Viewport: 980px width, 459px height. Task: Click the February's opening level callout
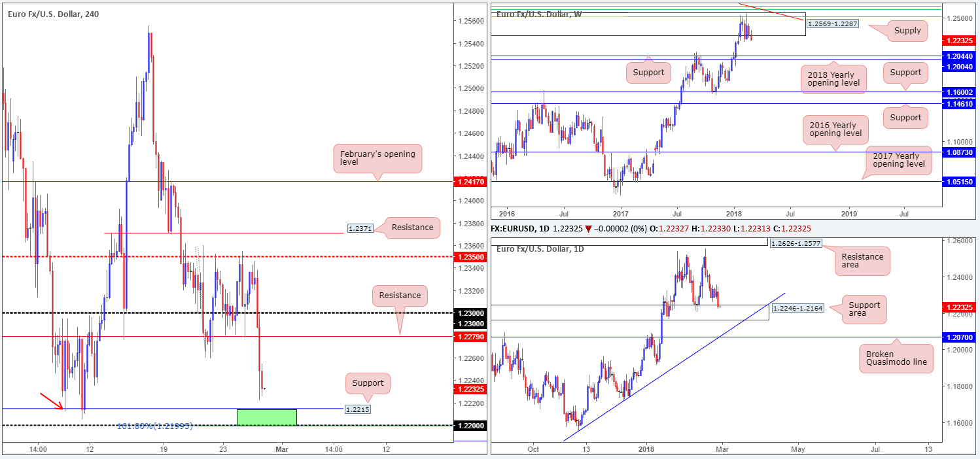click(377, 158)
